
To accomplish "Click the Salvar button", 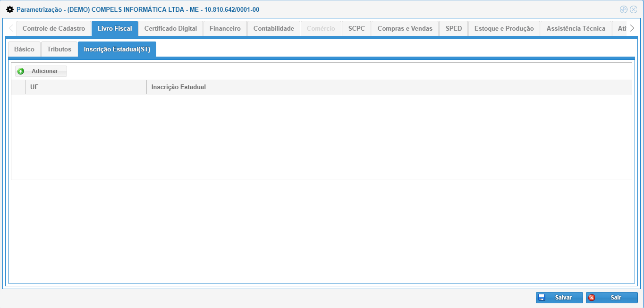I will click(559, 298).
